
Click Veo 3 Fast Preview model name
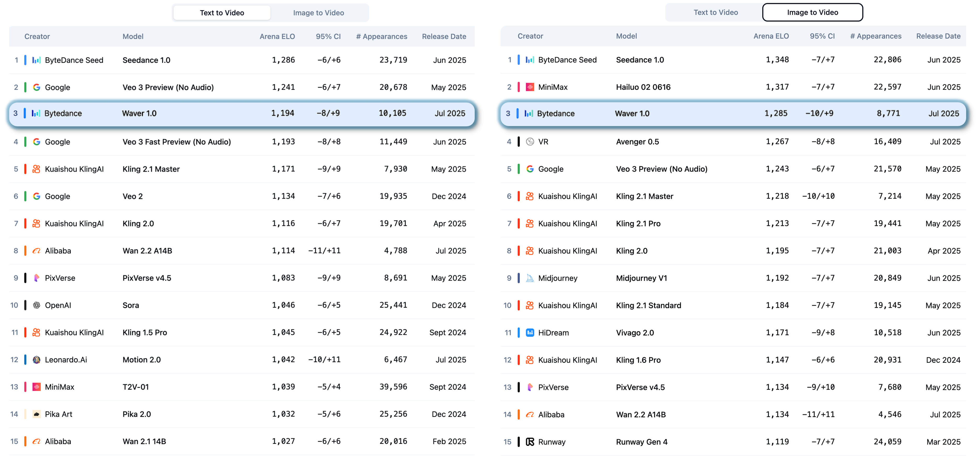176,141
